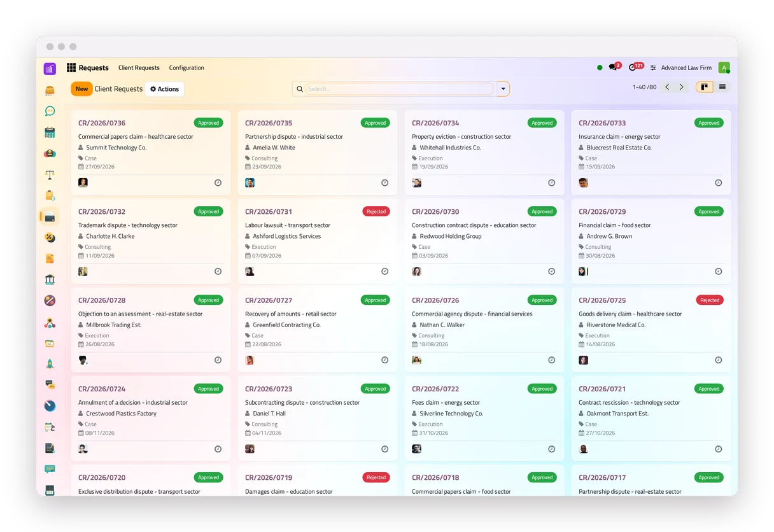Viewport: 774px width, 532px height.
Task: Click the Rejected badge on CR/2026/0731
Action: [x=376, y=211]
